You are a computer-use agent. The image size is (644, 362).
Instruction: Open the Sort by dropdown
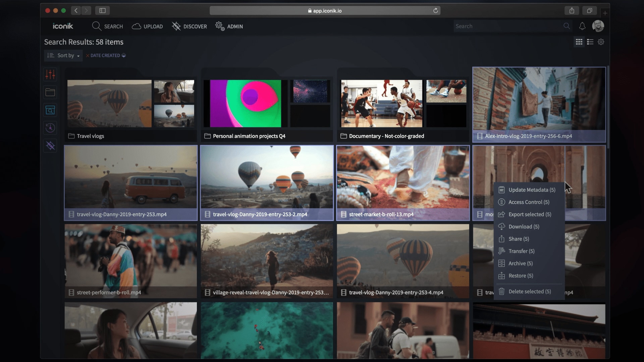tap(63, 55)
